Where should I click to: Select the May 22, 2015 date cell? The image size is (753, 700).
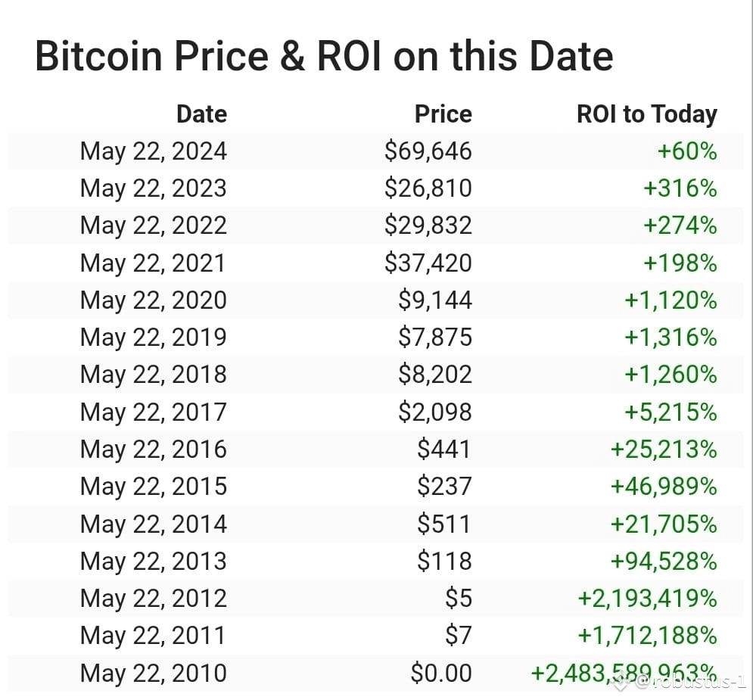(154, 487)
